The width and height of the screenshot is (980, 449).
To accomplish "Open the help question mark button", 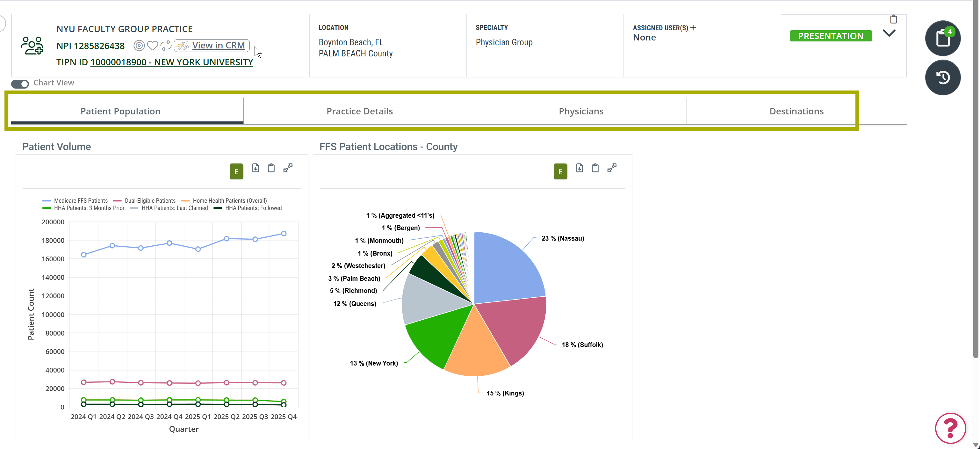I will (x=950, y=428).
